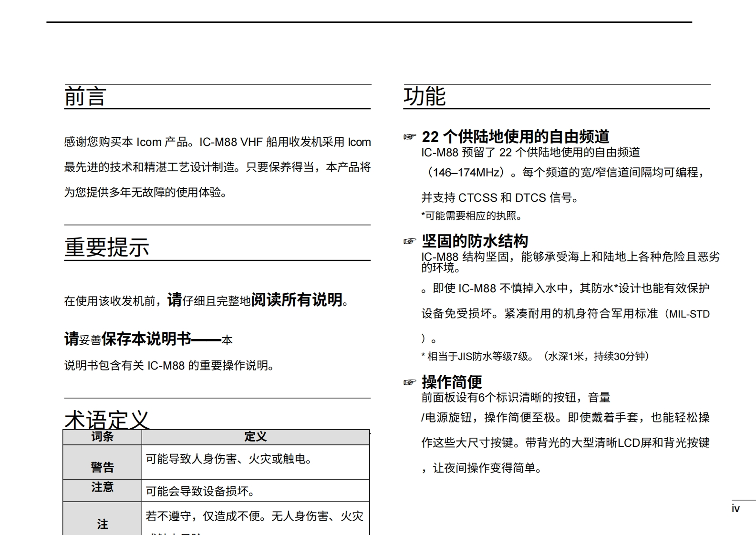Click the 词条 table header cell
This screenshot has width=756, height=535.
102,437
